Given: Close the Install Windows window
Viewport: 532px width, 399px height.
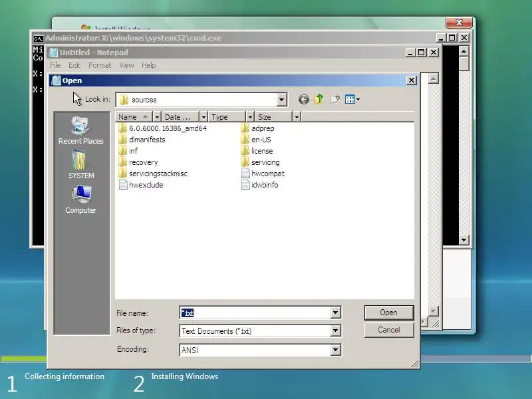Looking at the screenshot, I should (459, 23).
